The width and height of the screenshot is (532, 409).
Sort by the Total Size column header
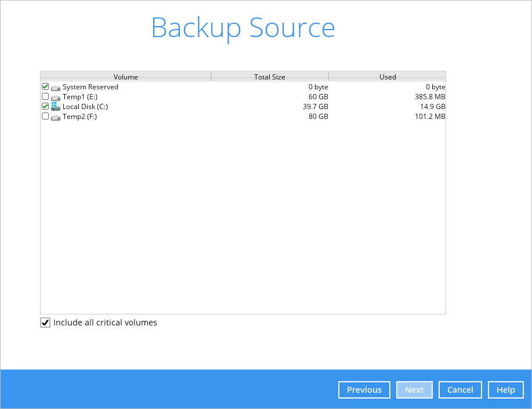click(269, 77)
